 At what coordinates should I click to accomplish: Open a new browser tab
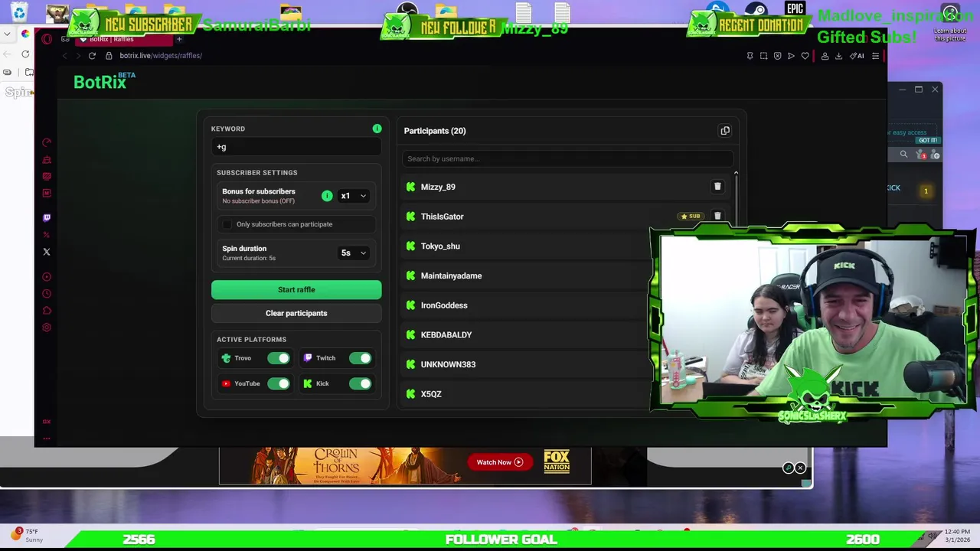(x=179, y=39)
